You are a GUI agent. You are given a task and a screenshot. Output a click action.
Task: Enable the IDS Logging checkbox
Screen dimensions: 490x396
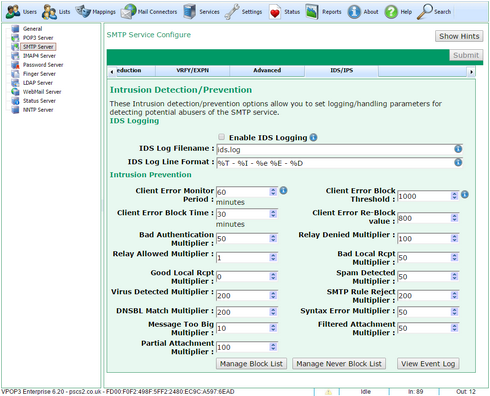(x=221, y=137)
